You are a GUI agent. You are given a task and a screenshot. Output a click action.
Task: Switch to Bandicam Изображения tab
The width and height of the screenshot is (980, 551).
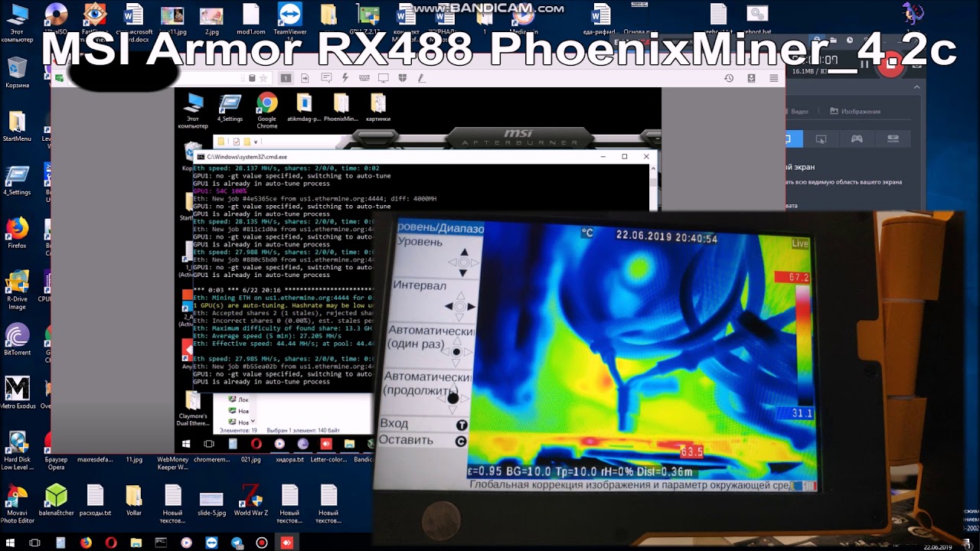[854, 111]
